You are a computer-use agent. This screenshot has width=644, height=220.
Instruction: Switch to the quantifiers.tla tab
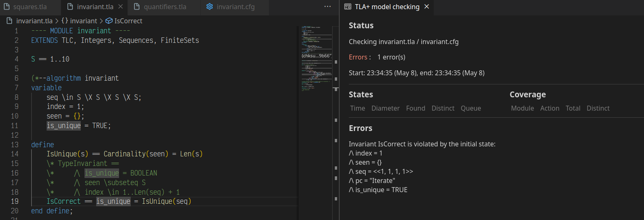pos(165,7)
